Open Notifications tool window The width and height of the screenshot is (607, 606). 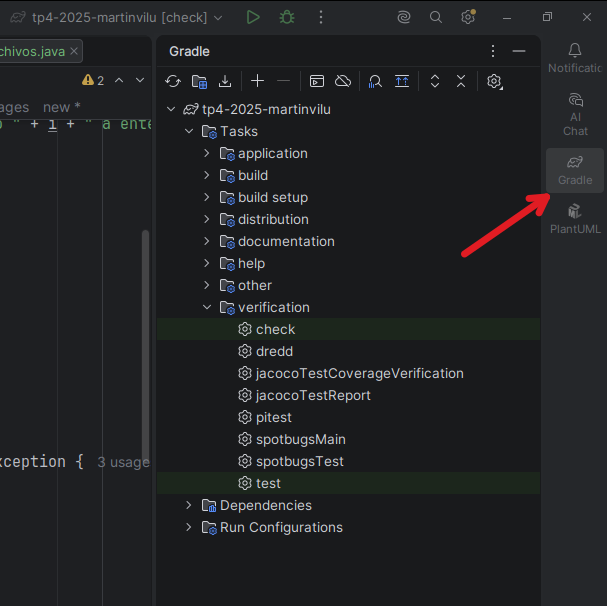575,58
